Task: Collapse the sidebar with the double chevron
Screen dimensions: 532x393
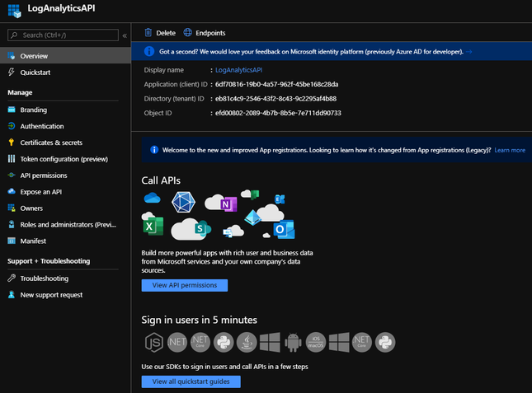Action: pyautogui.click(x=125, y=35)
